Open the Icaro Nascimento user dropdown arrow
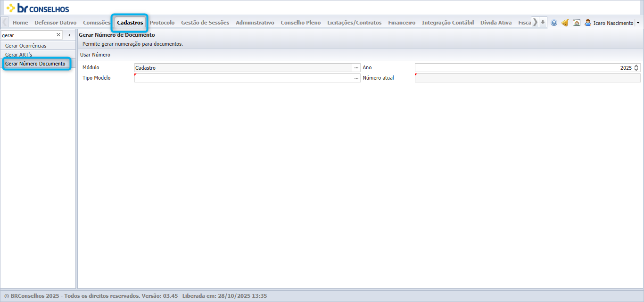The width and height of the screenshot is (644, 302). point(638,23)
